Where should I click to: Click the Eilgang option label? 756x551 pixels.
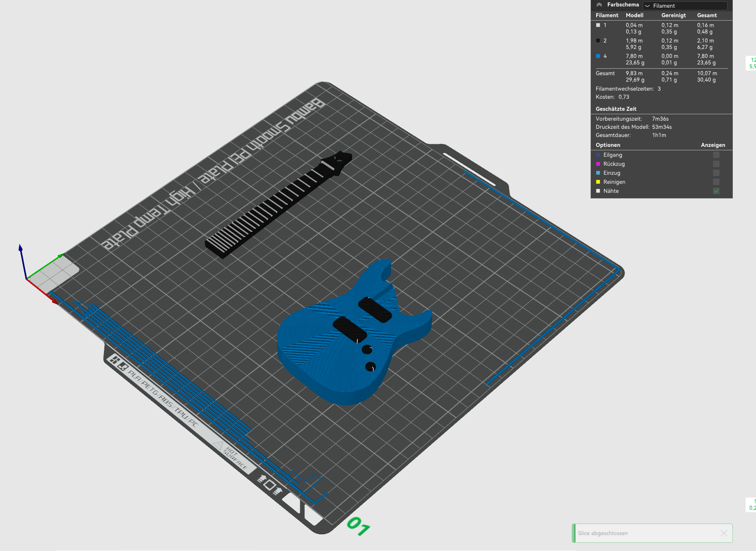pos(613,155)
